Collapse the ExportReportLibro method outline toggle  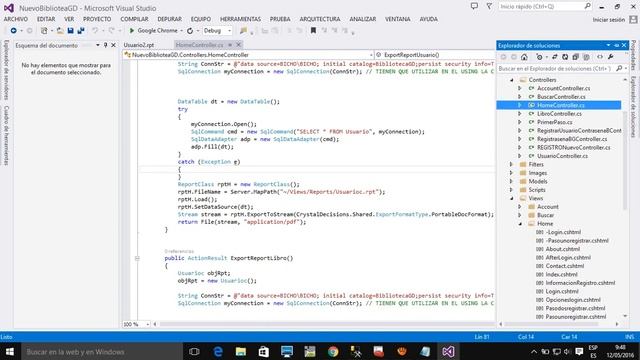click(x=137, y=258)
